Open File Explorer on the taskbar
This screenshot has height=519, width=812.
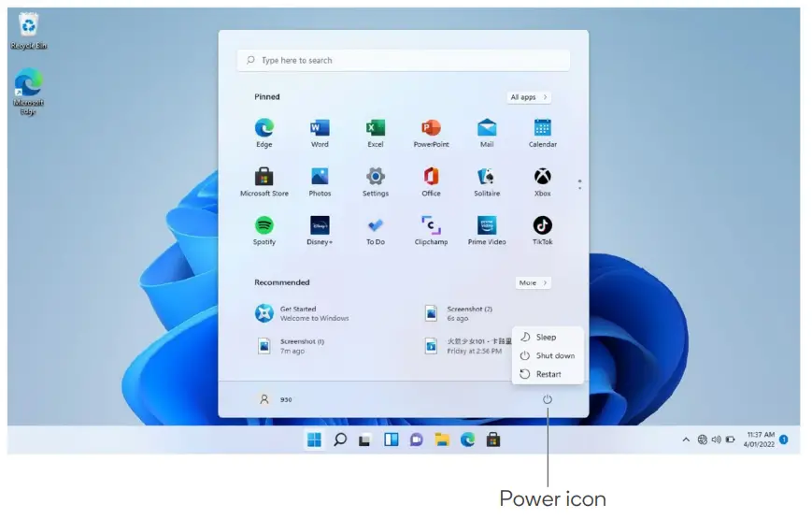(x=442, y=440)
